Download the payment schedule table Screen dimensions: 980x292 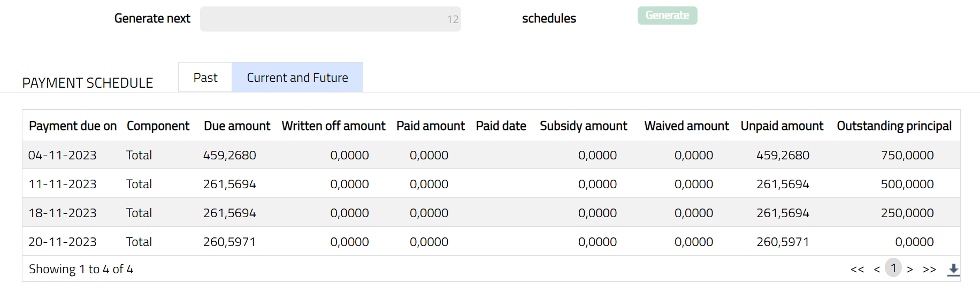pyautogui.click(x=953, y=270)
